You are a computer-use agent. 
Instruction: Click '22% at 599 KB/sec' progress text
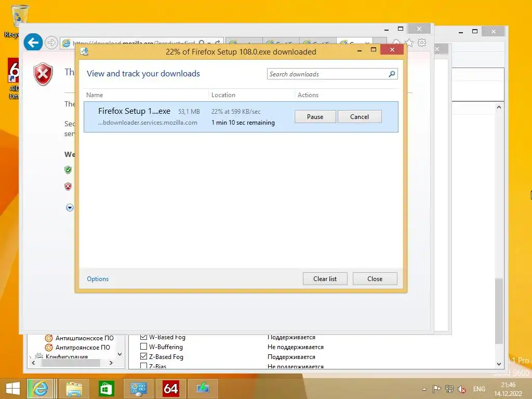tap(236, 112)
